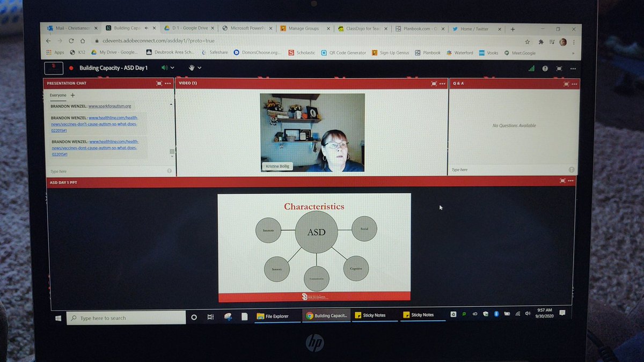Reload the page with the refresh icon
Viewport: 644px width, 362px height.
pyautogui.click(x=71, y=40)
